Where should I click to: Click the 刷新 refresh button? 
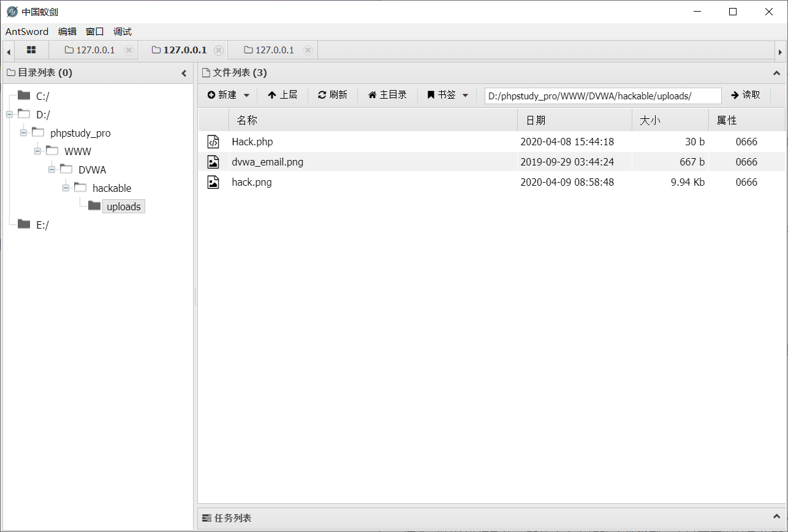pos(333,95)
